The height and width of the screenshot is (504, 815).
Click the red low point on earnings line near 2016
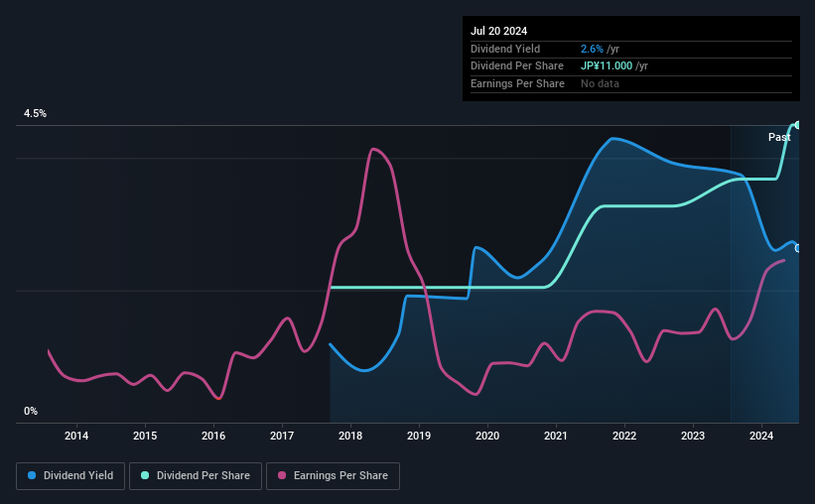tap(218, 398)
